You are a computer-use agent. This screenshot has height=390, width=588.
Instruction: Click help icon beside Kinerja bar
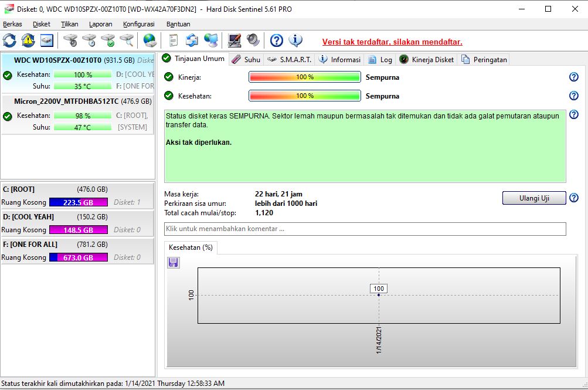574,77
